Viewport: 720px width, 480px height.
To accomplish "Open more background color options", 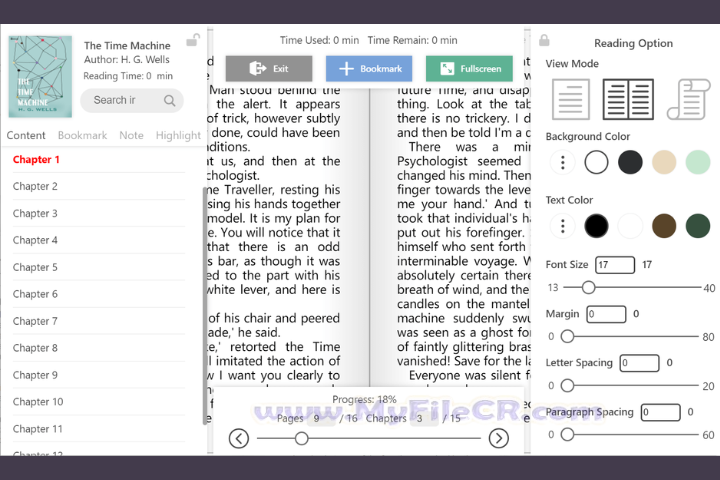I will [562, 162].
